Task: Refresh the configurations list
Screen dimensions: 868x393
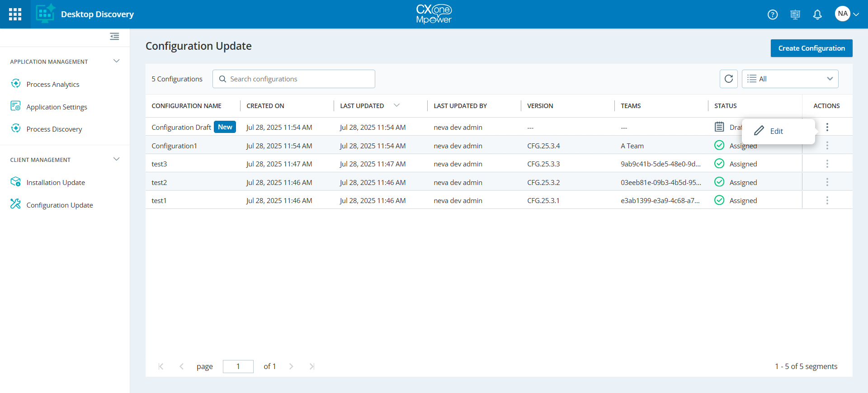Action: click(x=728, y=79)
